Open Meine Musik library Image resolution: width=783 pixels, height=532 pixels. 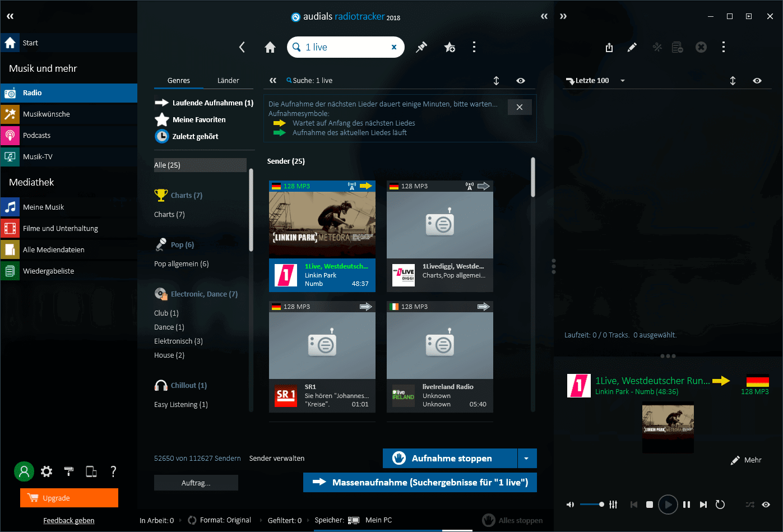[x=68, y=207]
